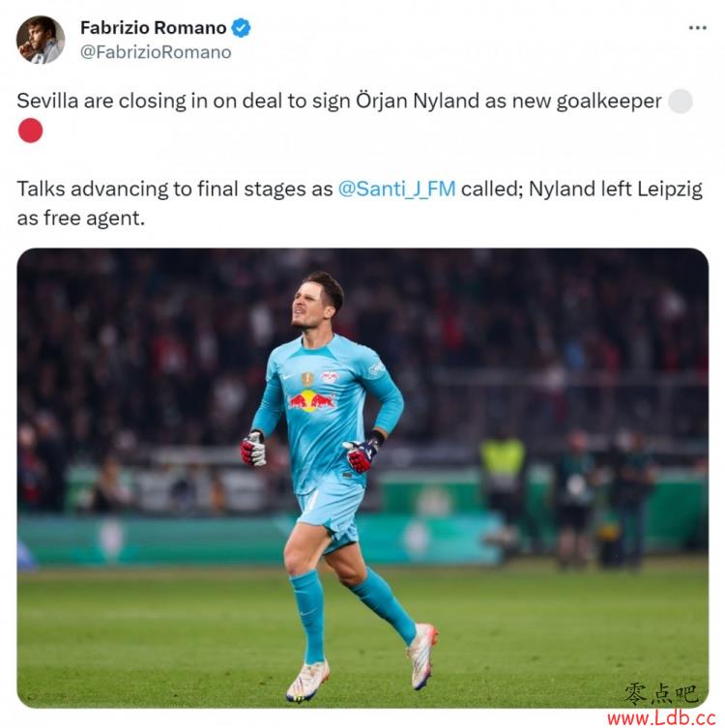Click the Red Bull logo on jersey
The height and width of the screenshot is (728, 725).
pos(312,400)
